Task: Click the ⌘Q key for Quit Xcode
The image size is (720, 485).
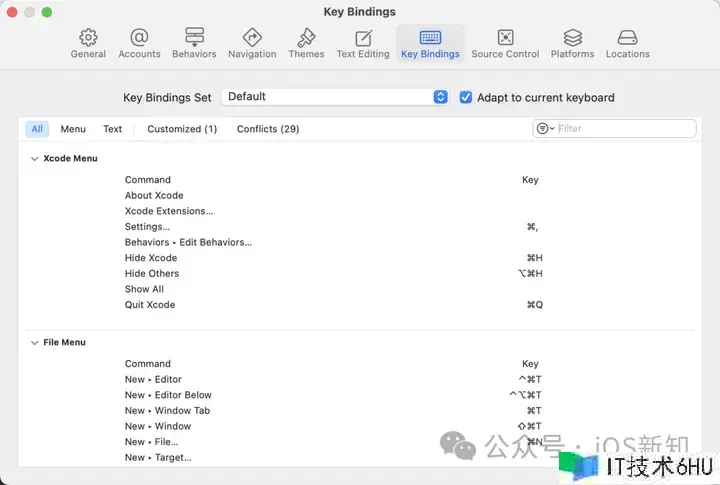Action: 534,305
